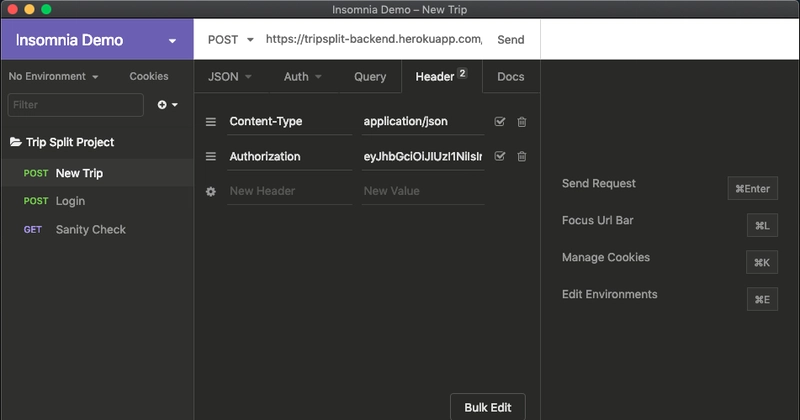Disable the Content-Type header checkbox

[500, 121]
